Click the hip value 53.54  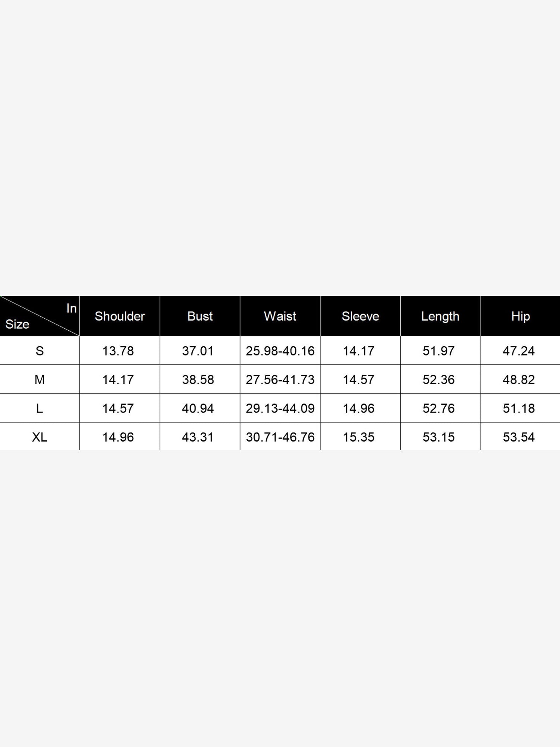pos(519,437)
